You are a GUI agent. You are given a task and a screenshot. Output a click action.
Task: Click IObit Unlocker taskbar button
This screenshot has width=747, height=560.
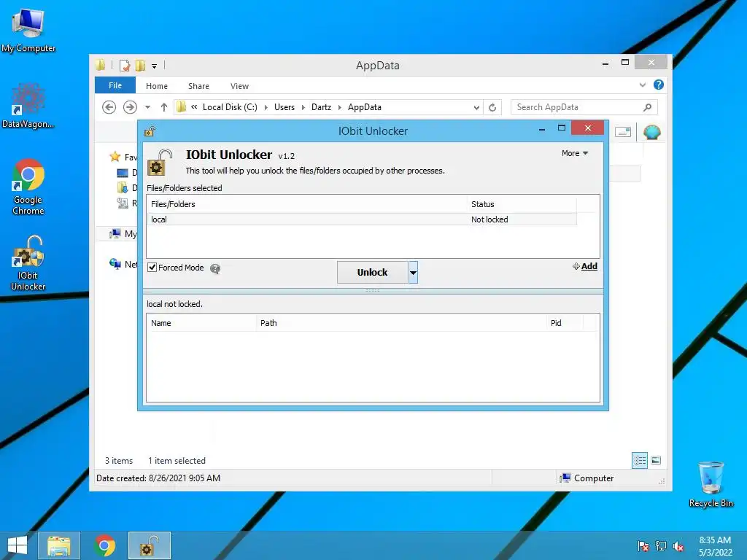click(x=150, y=545)
